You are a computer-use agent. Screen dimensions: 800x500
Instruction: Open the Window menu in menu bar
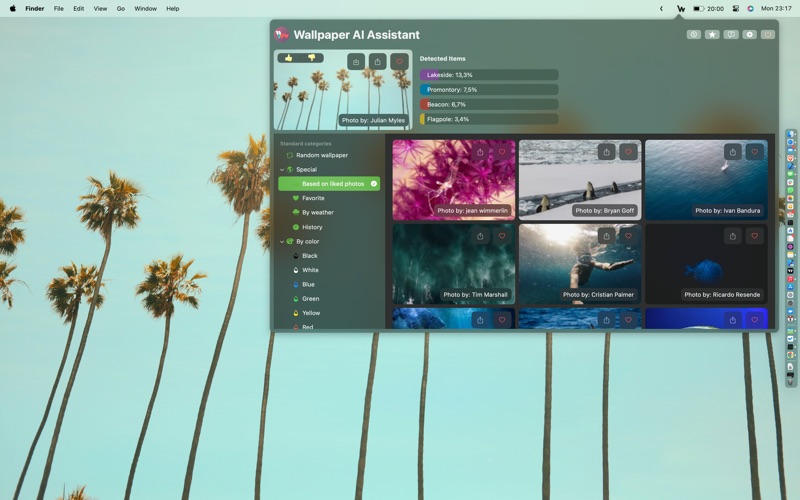pyautogui.click(x=145, y=8)
